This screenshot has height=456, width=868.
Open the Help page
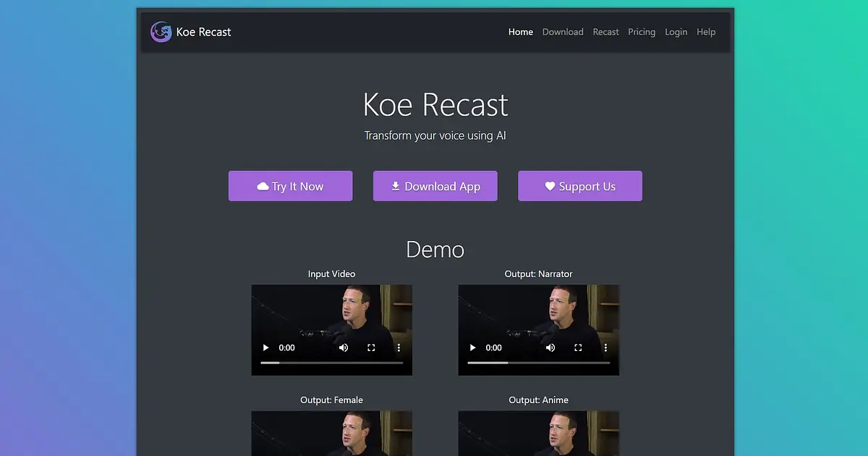click(706, 32)
